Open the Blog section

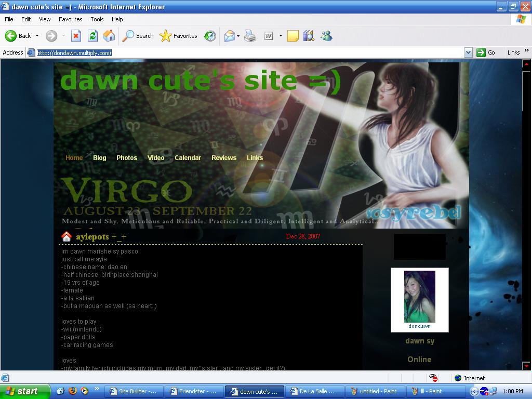click(99, 158)
